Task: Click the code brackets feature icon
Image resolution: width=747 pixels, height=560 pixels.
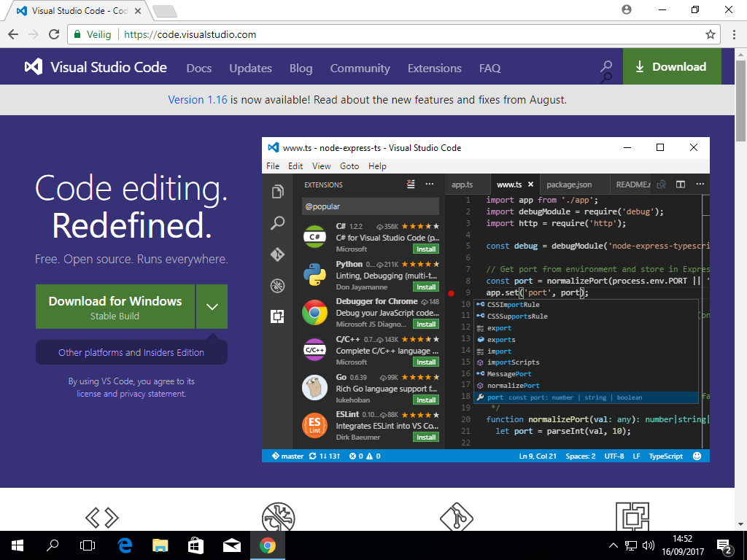Action: point(102,518)
